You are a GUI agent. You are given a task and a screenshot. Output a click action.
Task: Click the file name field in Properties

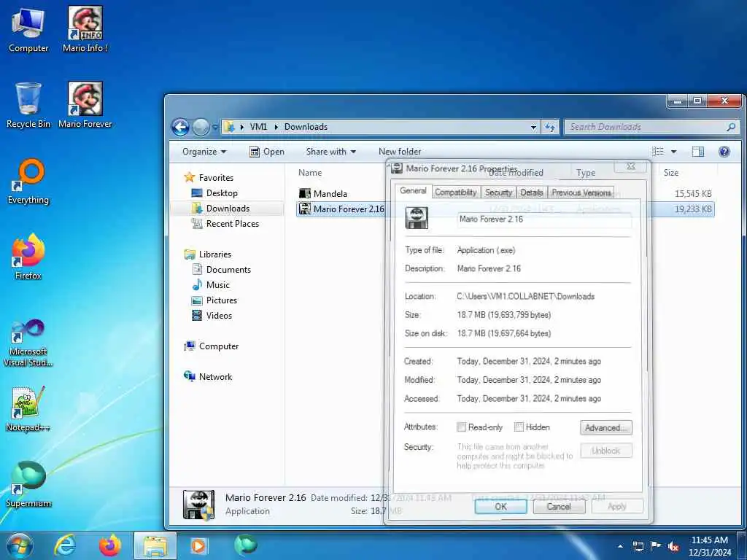coord(544,219)
